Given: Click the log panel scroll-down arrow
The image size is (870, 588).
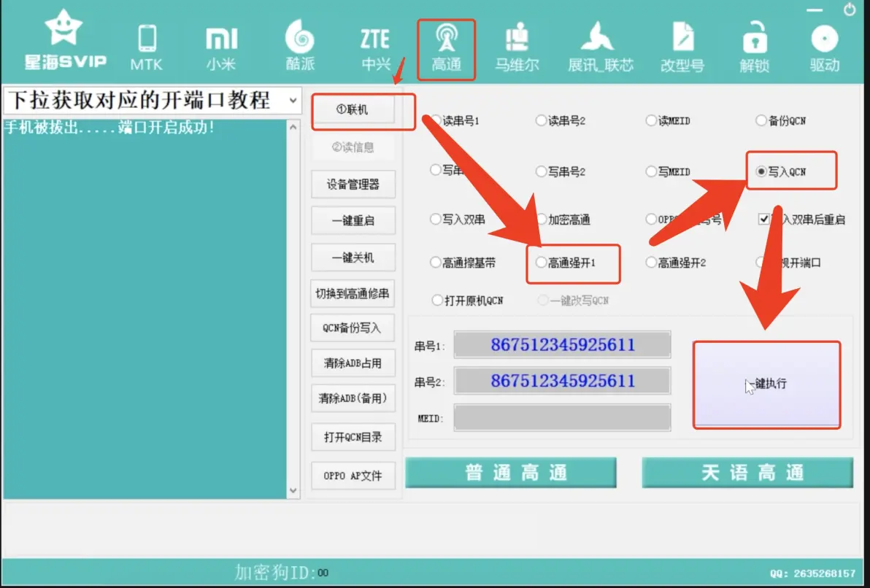Looking at the screenshot, I should 293,491.
